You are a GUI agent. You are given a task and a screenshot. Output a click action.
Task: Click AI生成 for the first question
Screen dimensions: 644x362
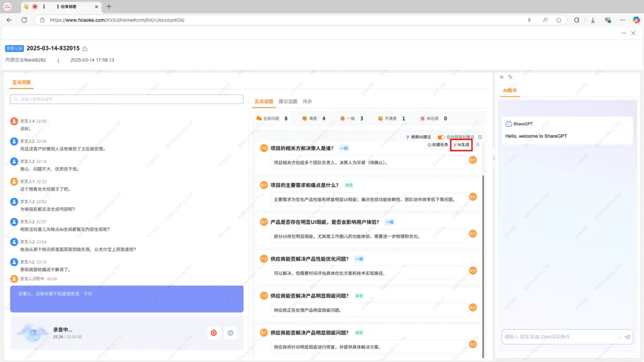pos(462,145)
